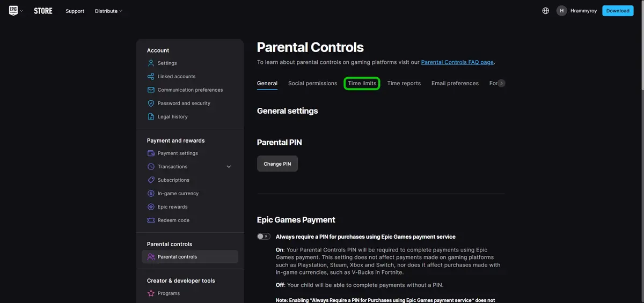This screenshot has height=303, width=644.
Task: Open the Parental Controls FAQ page link
Action: click(x=457, y=62)
